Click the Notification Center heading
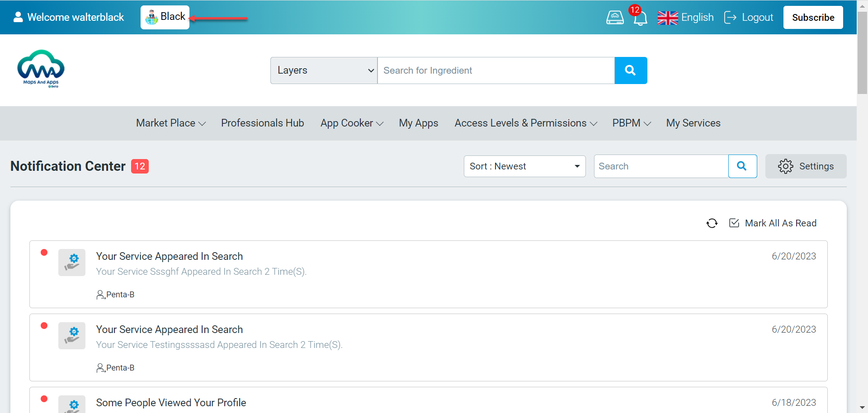 (68, 166)
